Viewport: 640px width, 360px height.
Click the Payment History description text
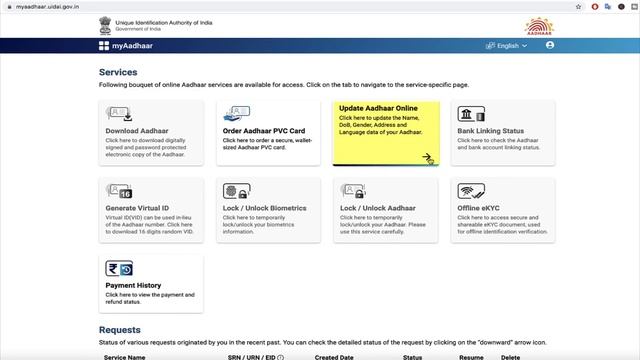click(150, 298)
